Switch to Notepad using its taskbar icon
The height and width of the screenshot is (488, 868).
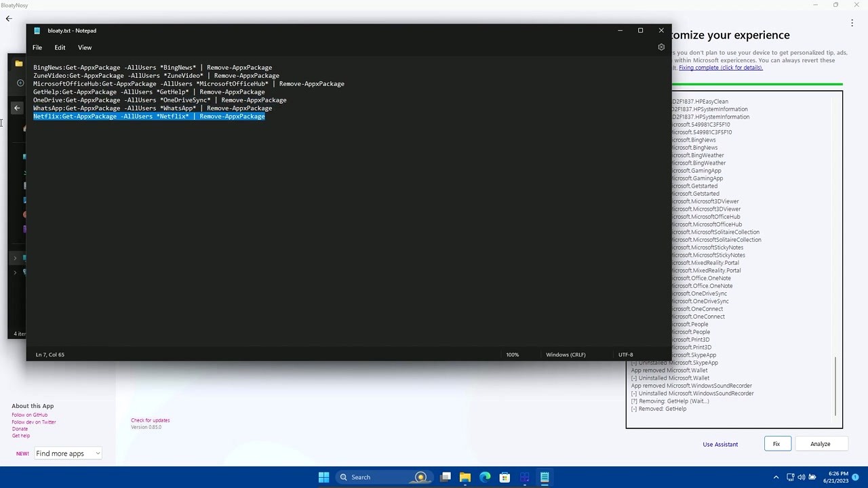click(545, 476)
